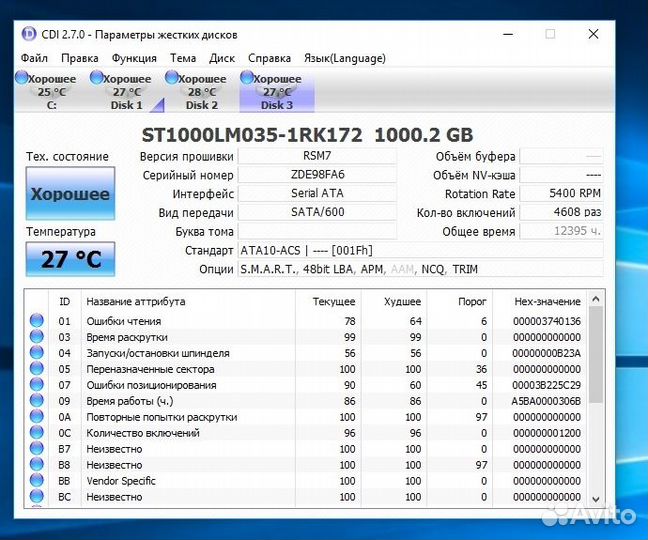
Task: Click the ID column header
Action: [64, 302]
